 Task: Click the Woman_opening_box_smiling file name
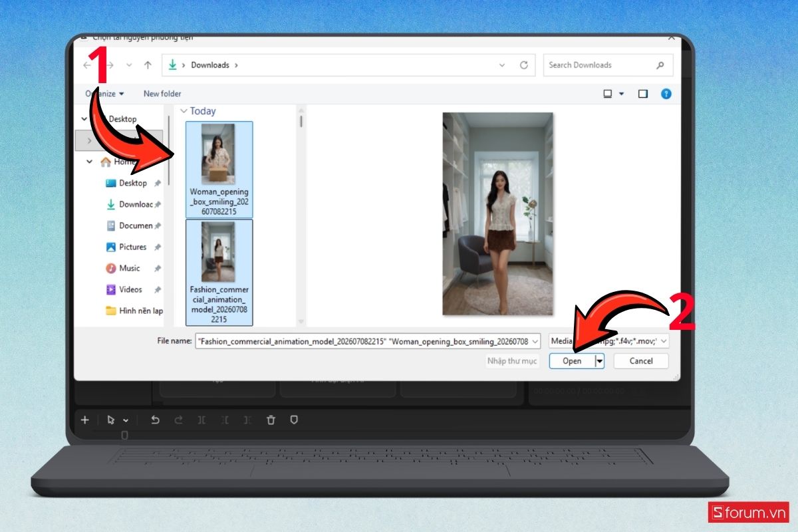point(219,202)
